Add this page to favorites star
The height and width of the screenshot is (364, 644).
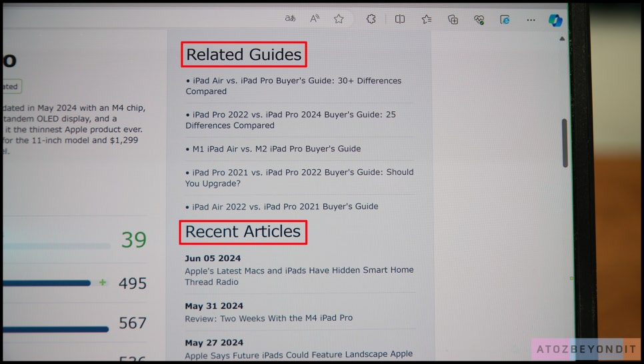(x=339, y=19)
